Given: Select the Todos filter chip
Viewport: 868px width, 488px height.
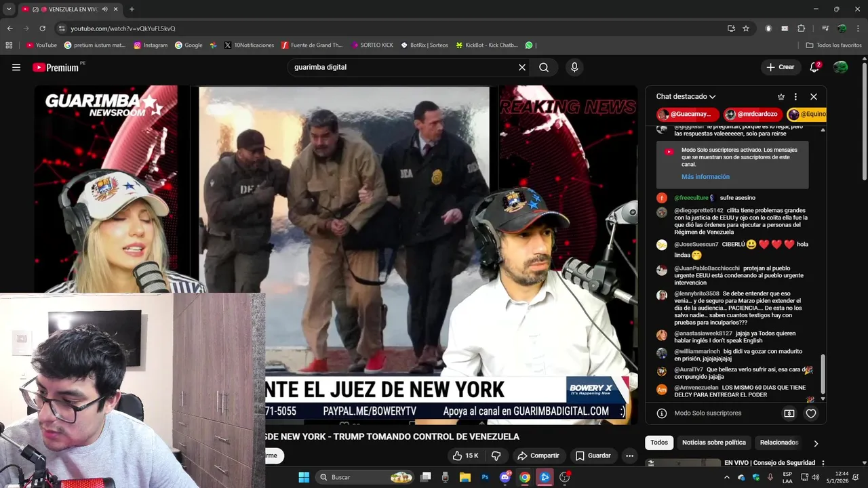Looking at the screenshot, I should (659, 443).
